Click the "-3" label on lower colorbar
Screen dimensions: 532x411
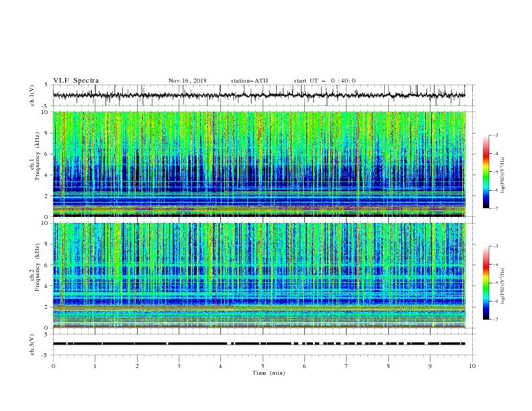click(x=495, y=246)
